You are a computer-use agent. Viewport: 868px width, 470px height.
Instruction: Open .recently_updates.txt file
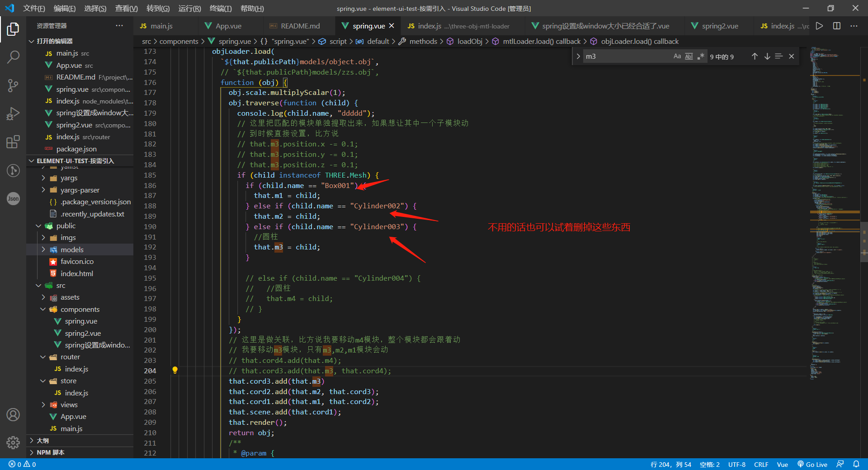92,214
